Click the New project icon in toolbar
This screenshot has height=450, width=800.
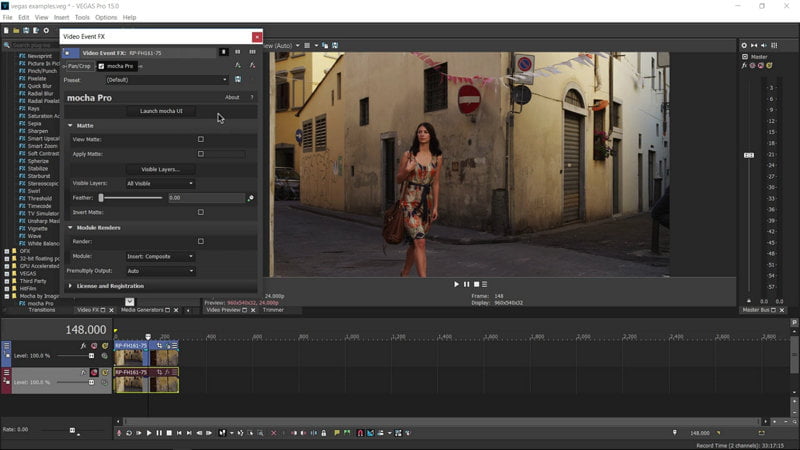6,31
